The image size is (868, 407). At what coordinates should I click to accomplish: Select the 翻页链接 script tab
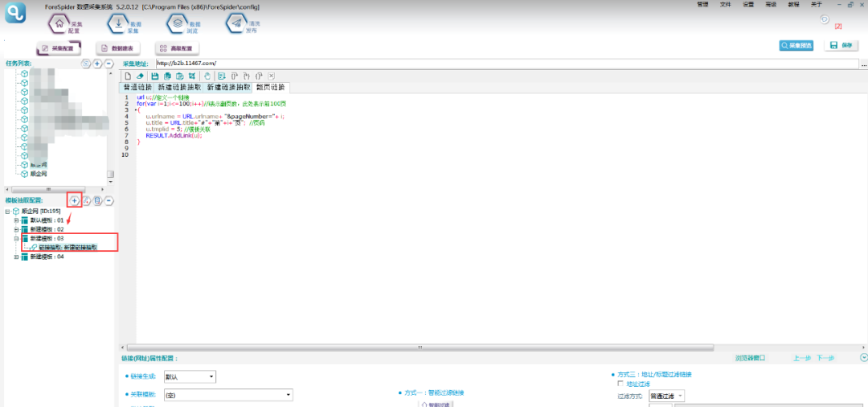click(271, 88)
